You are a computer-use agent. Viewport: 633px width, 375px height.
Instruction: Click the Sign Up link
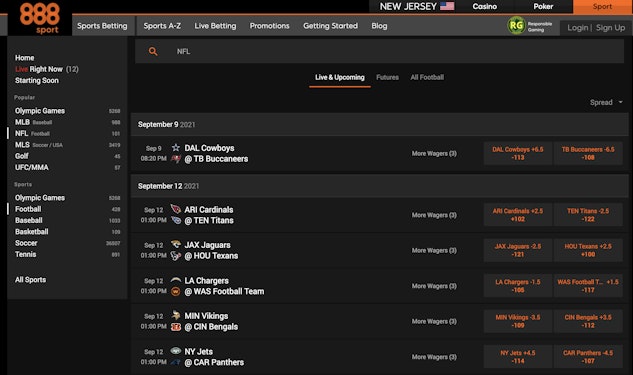pyautogui.click(x=610, y=28)
